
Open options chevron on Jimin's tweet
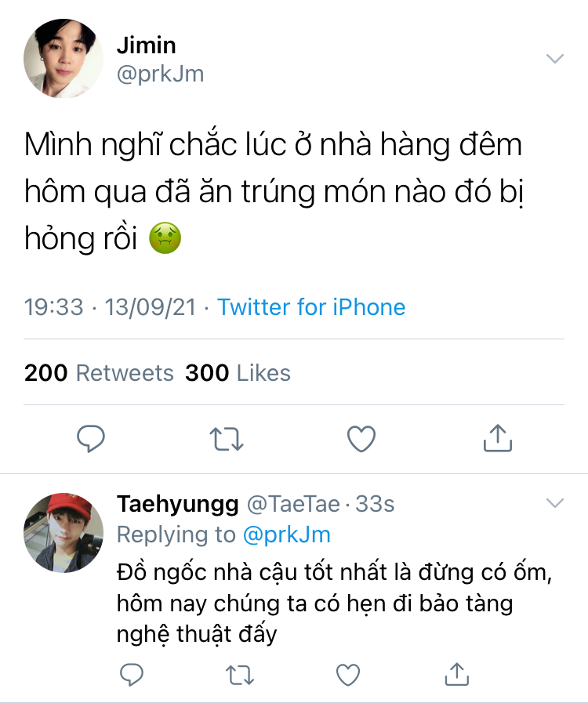click(x=555, y=58)
